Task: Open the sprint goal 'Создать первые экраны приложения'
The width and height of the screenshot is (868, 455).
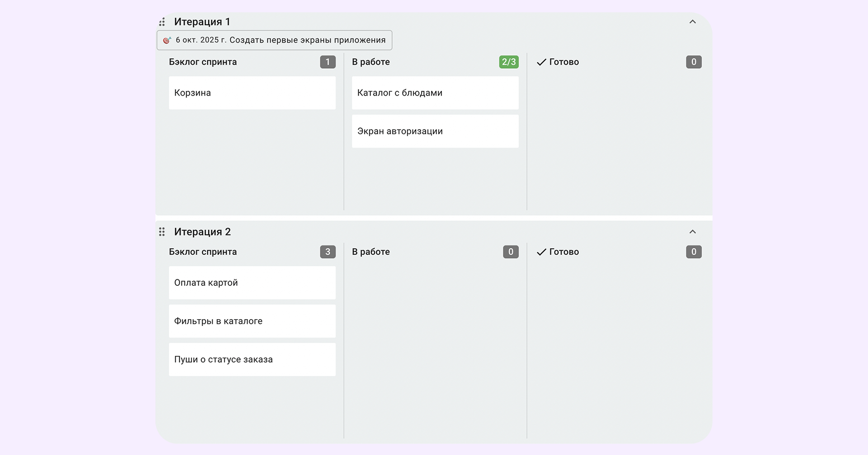Action: (x=275, y=40)
